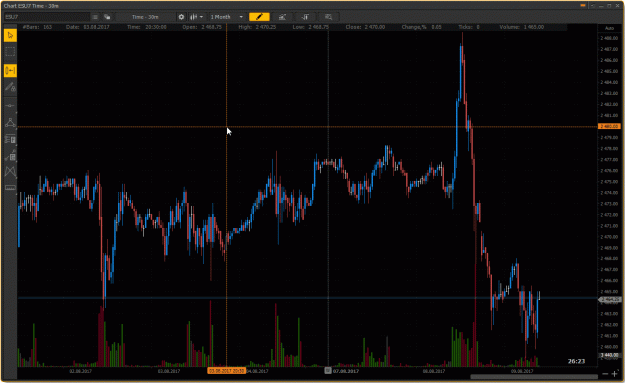Choose the triangle shape drawing tool

(x=10, y=122)
